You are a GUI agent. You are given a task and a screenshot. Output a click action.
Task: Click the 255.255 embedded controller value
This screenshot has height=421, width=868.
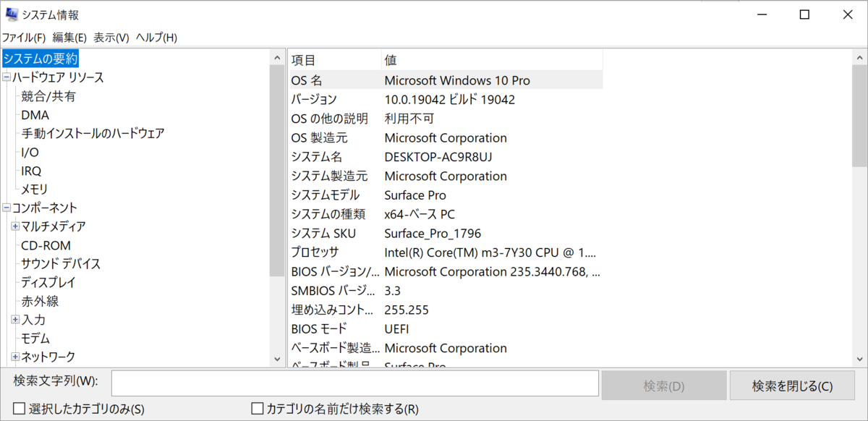407,310
